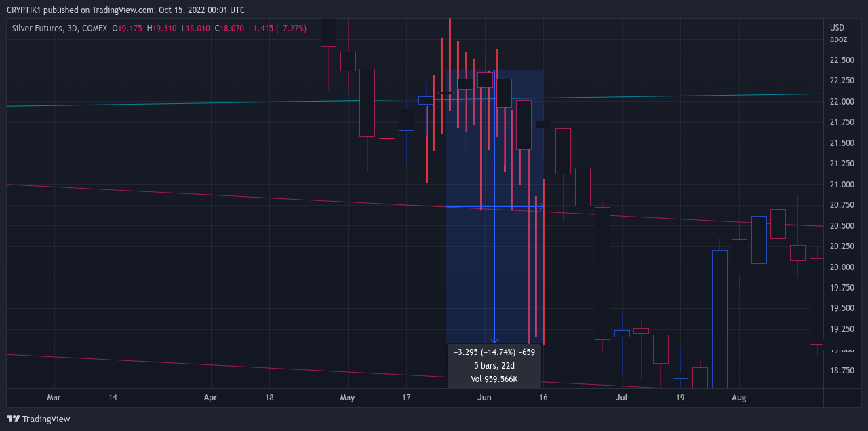Click the 22.000 price axis label
The width and height of the screenshot is (868, 431).
842,102
